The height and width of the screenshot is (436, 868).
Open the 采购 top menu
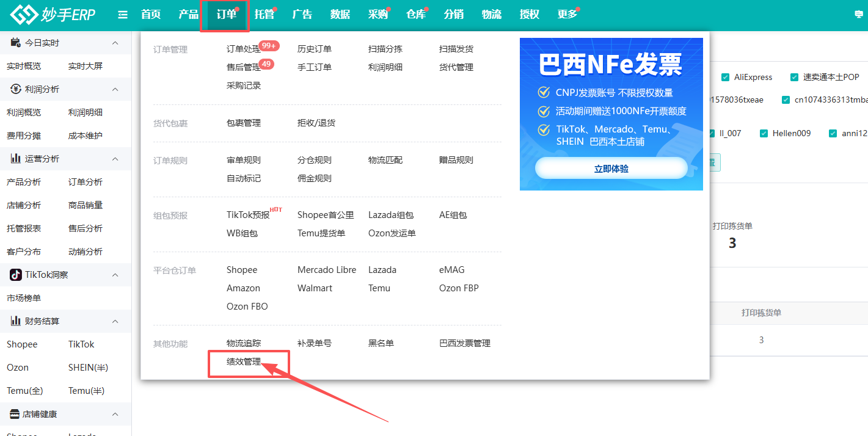pyautogui.click(x=378, y=15)
